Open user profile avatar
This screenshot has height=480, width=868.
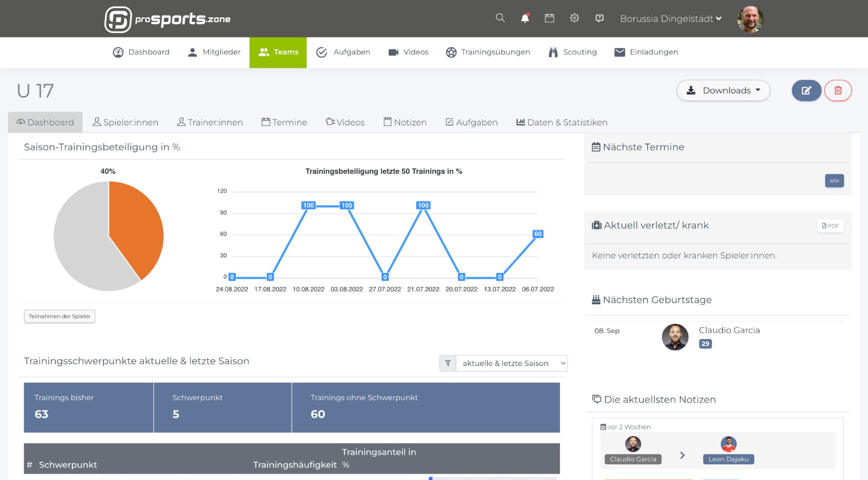[750, 19]
